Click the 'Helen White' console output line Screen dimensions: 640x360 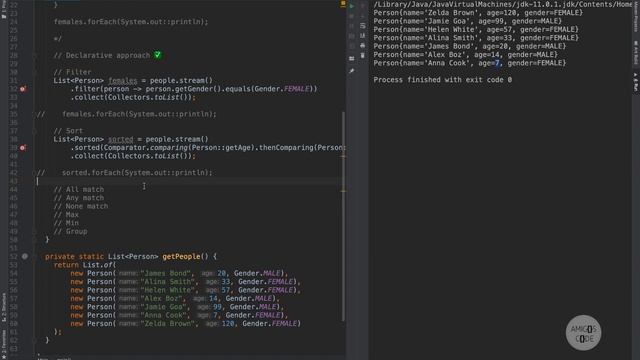(x=476, y=29)
